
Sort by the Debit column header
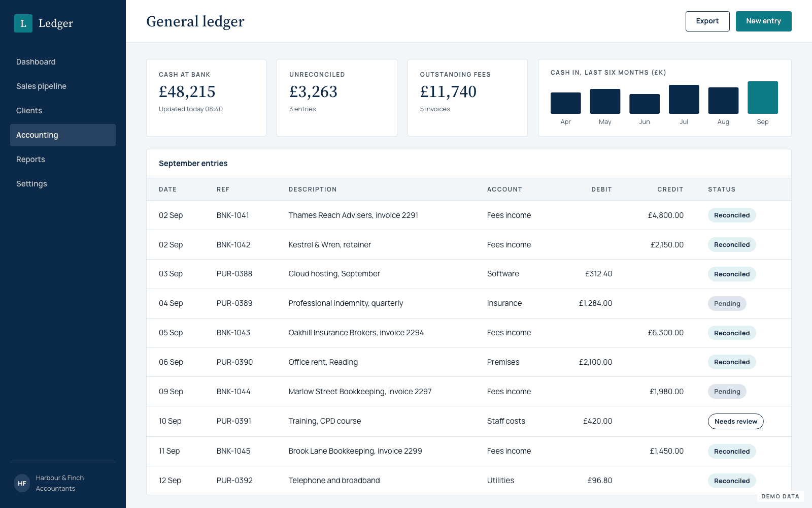point(601,189)
